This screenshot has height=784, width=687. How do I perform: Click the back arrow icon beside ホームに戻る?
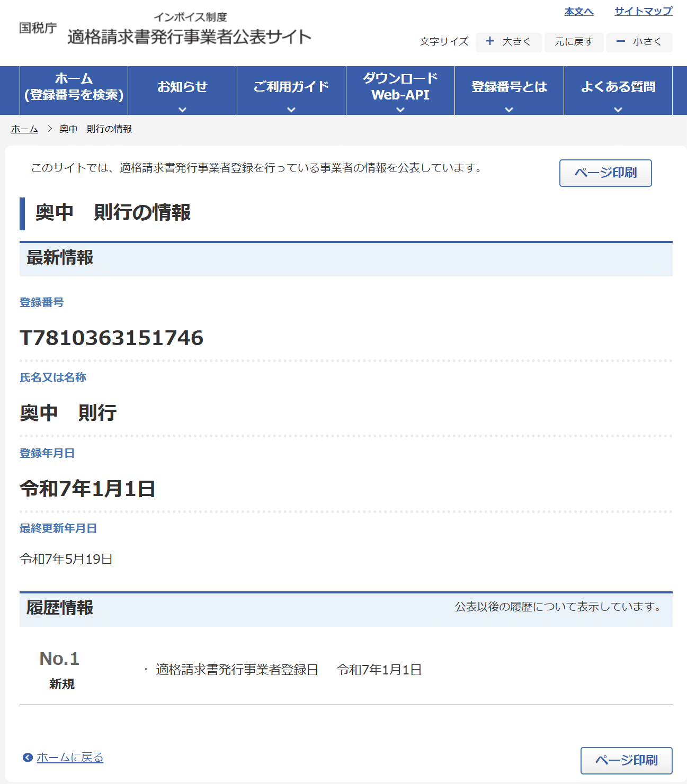click(x=28, y=758)
